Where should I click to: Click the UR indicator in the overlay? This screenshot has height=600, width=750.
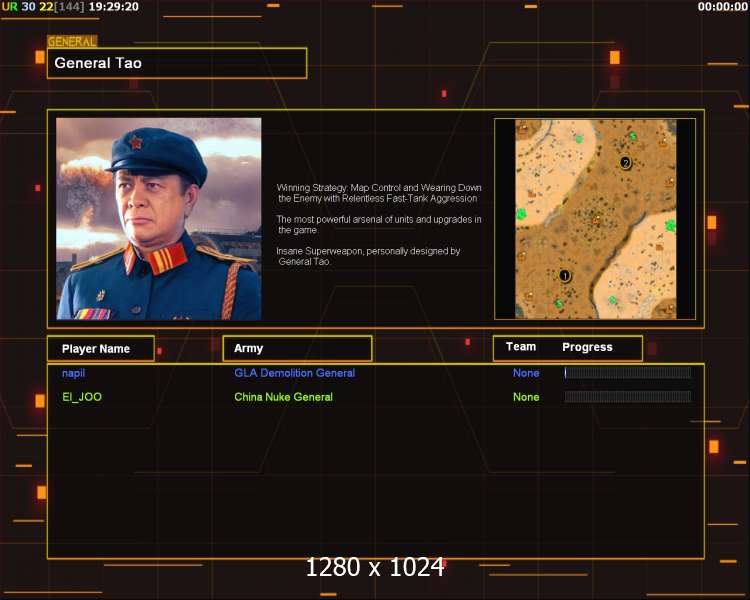click(x=10, y=7)
